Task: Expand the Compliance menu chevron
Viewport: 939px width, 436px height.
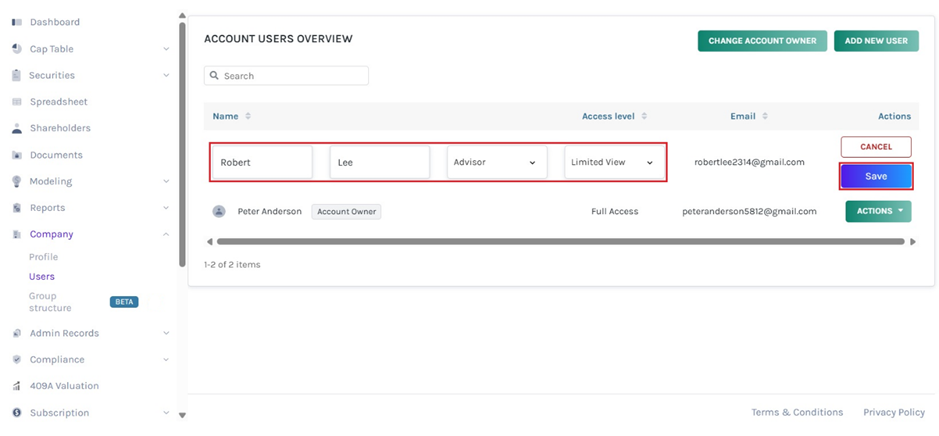Action: click(166, 359)
